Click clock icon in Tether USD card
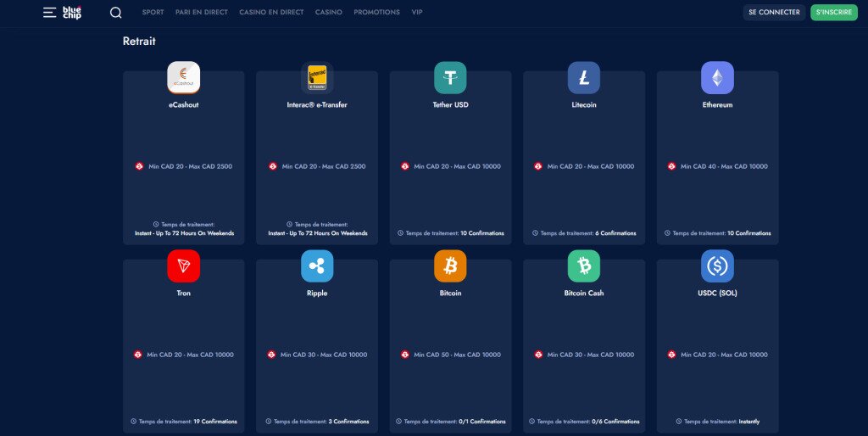Viewport: 868px width, 436px height. tap(400, 233)
